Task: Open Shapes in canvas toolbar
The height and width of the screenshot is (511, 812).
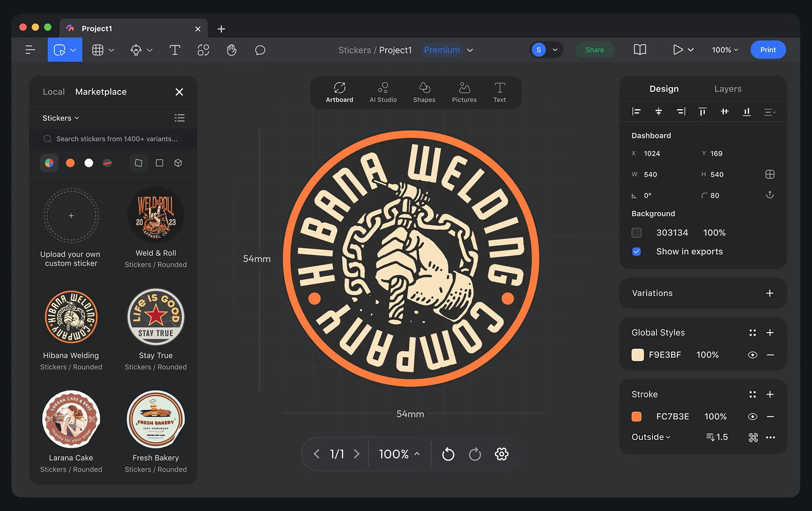Action: click(x=424, y=92)
